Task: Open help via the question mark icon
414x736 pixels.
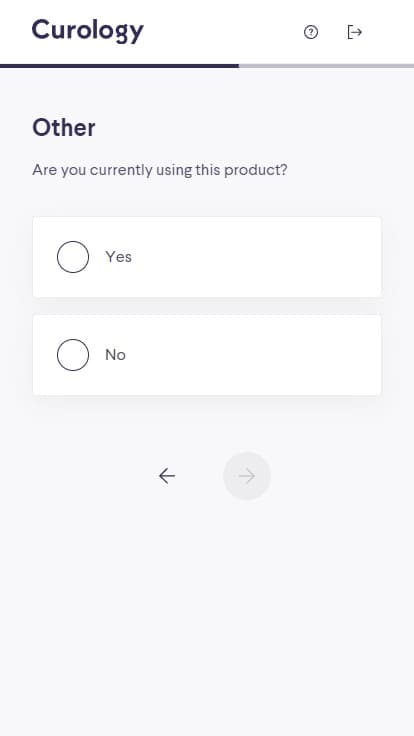Action: click(x=311, y=32)
